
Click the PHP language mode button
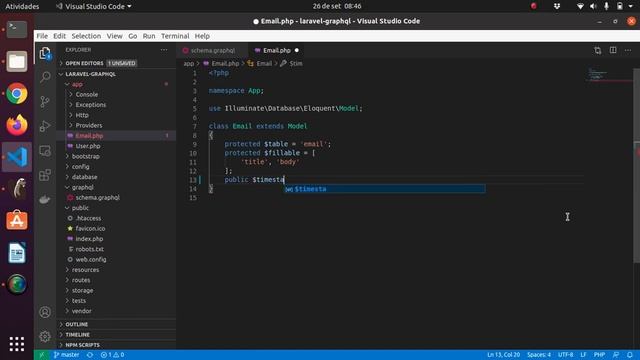(599, 355)
